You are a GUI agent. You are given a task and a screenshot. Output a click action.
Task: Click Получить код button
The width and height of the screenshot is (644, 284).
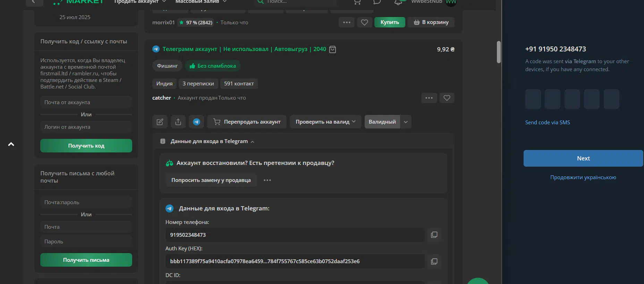pos(86,146)
